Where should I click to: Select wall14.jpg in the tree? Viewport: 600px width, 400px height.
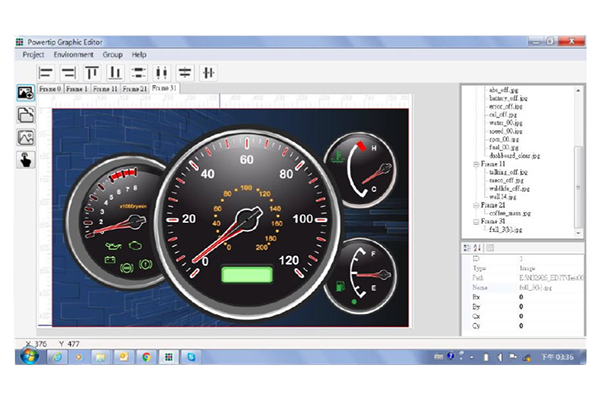tap(502, 197)
